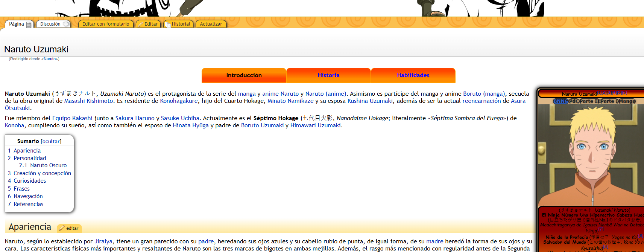Viewport: 644px width, 252px height.
Task: Follow the Boruto (manga) link
Action: 484,94
